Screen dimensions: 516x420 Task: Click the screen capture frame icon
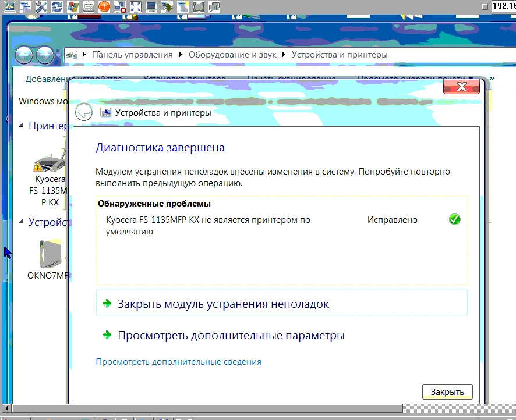199,6
